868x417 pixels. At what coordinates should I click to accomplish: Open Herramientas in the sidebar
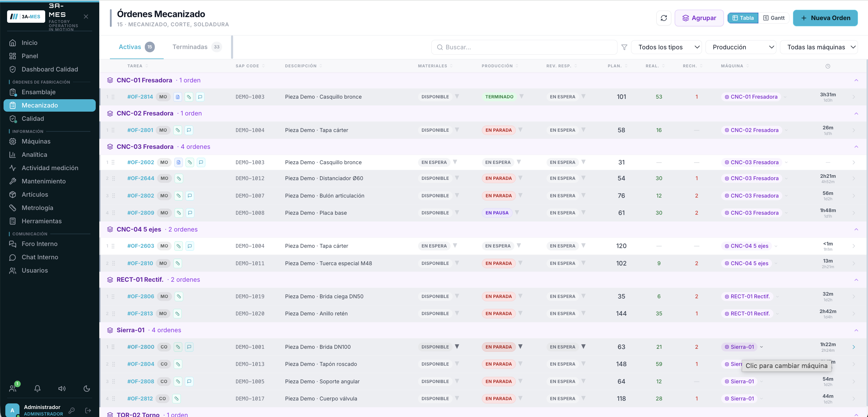50,221
